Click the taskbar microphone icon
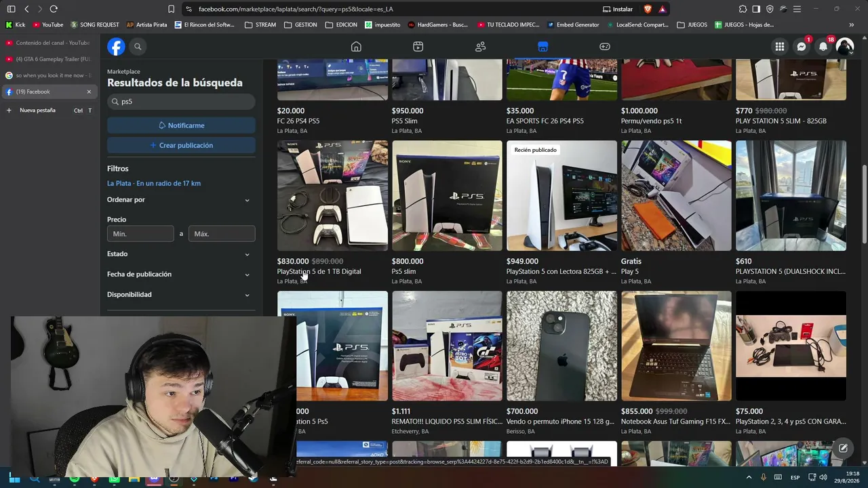This screenshot has width=868, height=488. (x=764, y=477)
